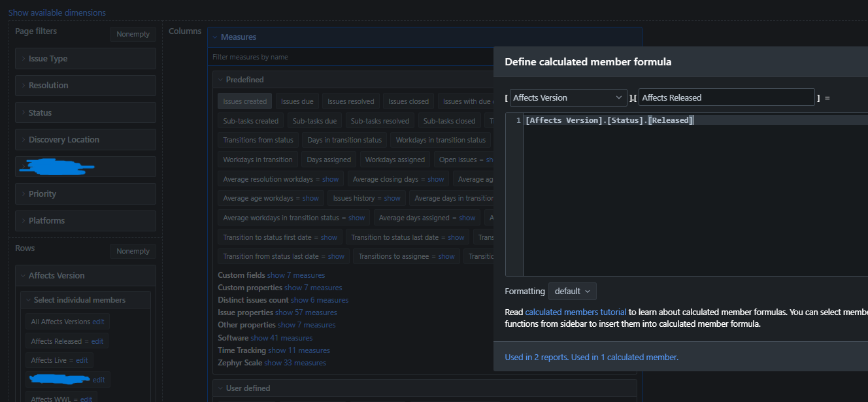Collapse the Affects Version rows dimension

[x=23, y=276]
